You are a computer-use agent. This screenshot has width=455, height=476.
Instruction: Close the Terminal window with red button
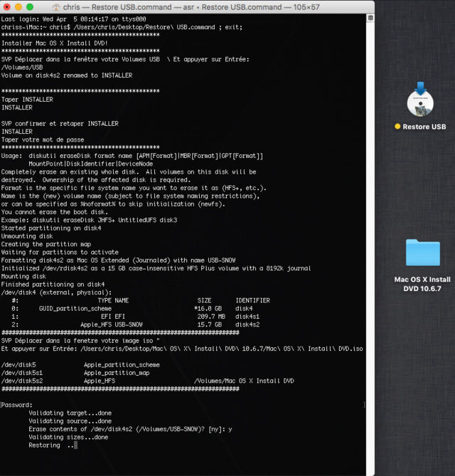tap(6, 6)
